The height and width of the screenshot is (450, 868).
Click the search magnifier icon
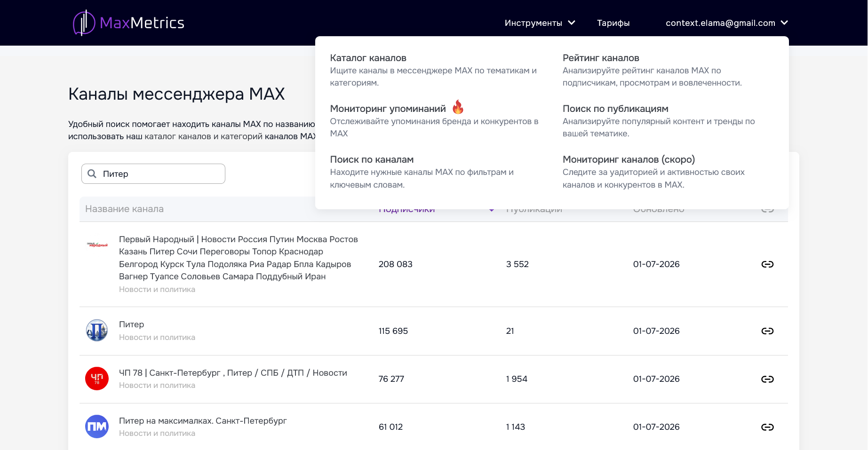(x=92, y=174)
